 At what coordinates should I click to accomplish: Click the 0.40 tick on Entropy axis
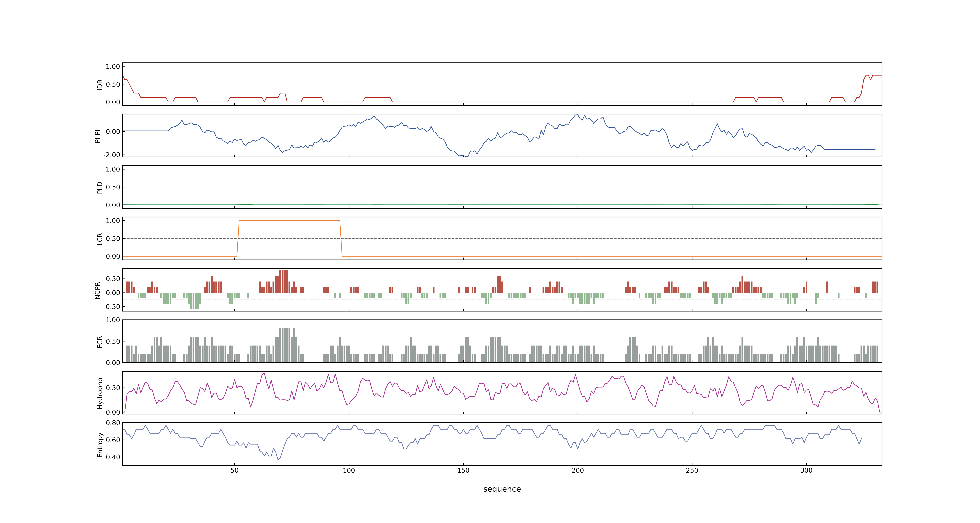click(113, 457)
